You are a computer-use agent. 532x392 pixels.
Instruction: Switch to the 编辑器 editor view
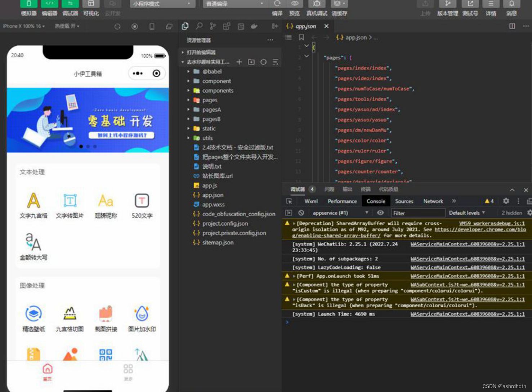pyautogui.click(x=49, y=8)
